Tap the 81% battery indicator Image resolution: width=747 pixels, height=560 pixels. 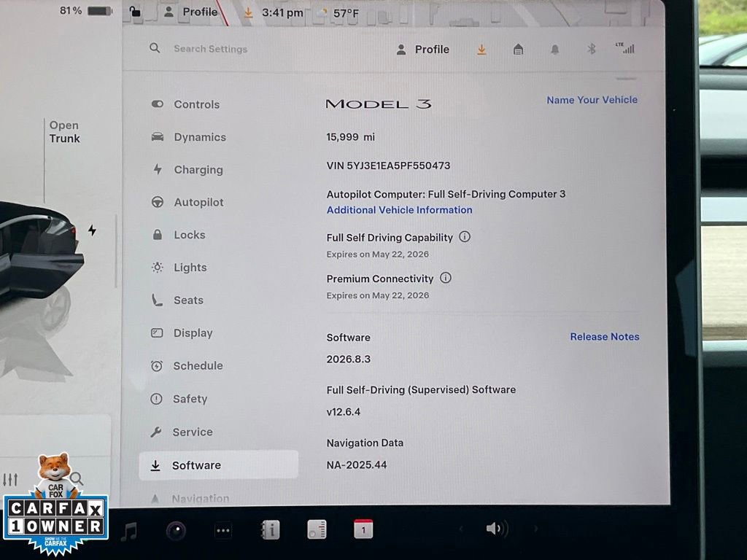(85, 10)
